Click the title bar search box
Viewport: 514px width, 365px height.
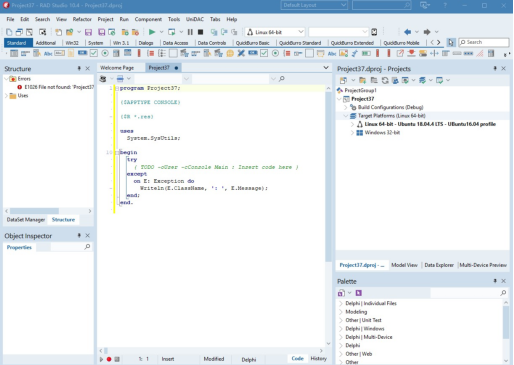[381, 5]
